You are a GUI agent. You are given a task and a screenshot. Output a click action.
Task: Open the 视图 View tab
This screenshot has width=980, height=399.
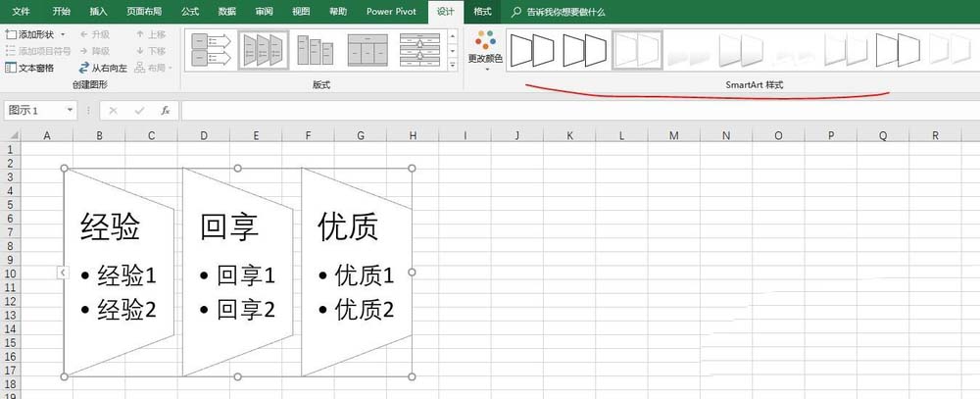301,11
